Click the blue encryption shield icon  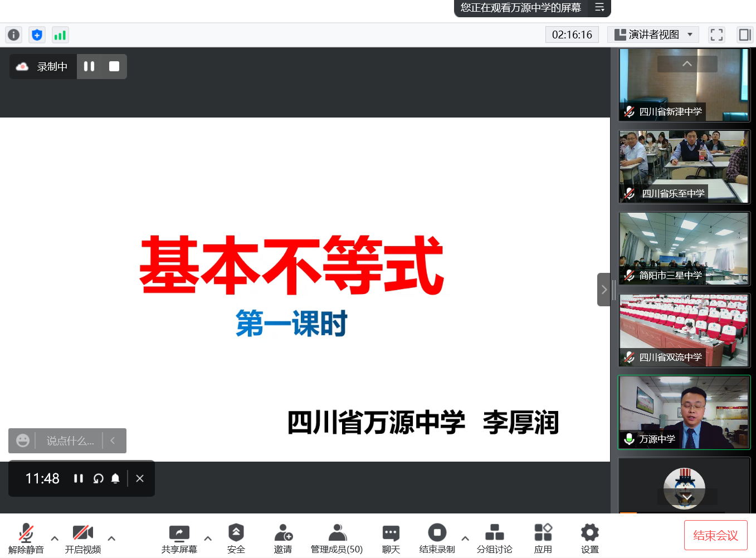point(37,35)
